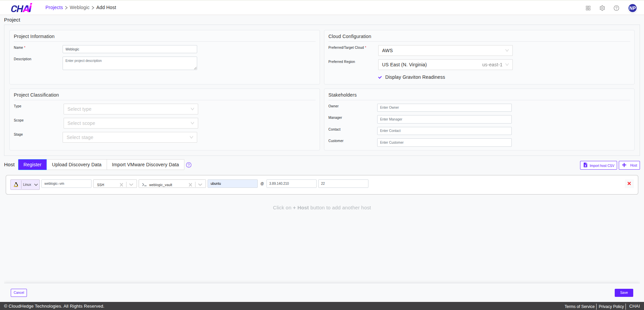Click the NP user avatar
This screenshot has height=310, width=644.
point(632,8)
